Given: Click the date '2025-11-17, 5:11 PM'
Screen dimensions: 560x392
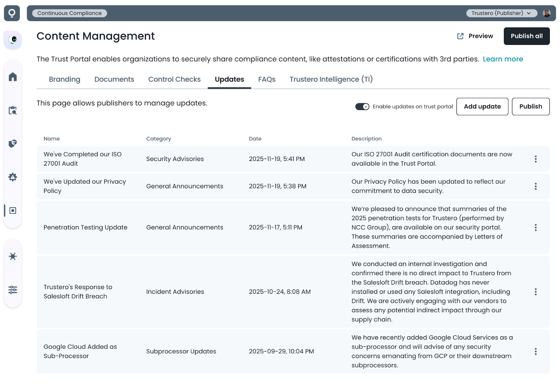Looking at the screenshot, I should coord(275,227).
